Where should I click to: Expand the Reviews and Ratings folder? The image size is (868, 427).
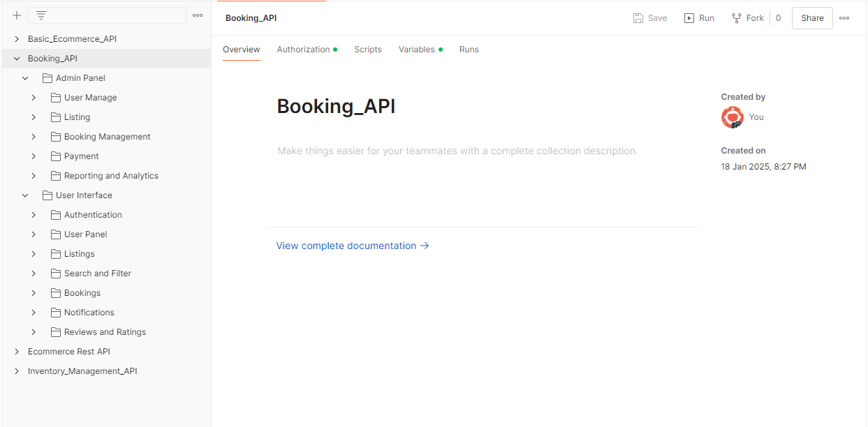pyautogui.click(x=34, y=332)
